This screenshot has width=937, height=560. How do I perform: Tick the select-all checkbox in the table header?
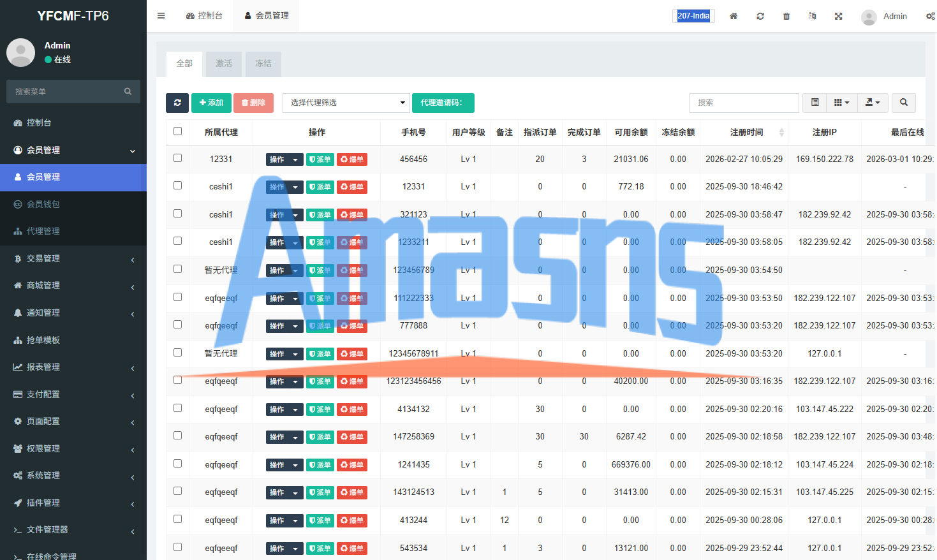point(178,131)
